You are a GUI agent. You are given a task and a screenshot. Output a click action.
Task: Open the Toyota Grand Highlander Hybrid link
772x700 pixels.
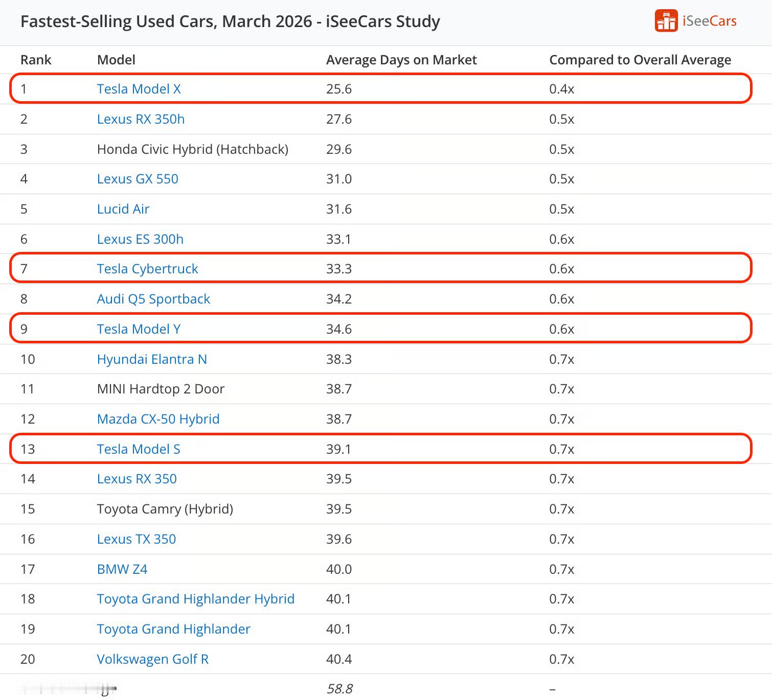pos(196,599)
